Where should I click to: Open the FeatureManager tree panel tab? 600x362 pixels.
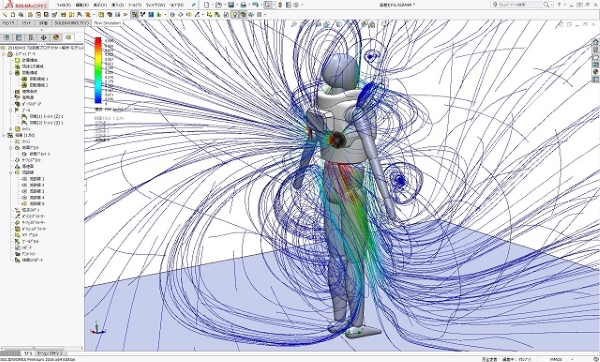[x=7, y=38]
